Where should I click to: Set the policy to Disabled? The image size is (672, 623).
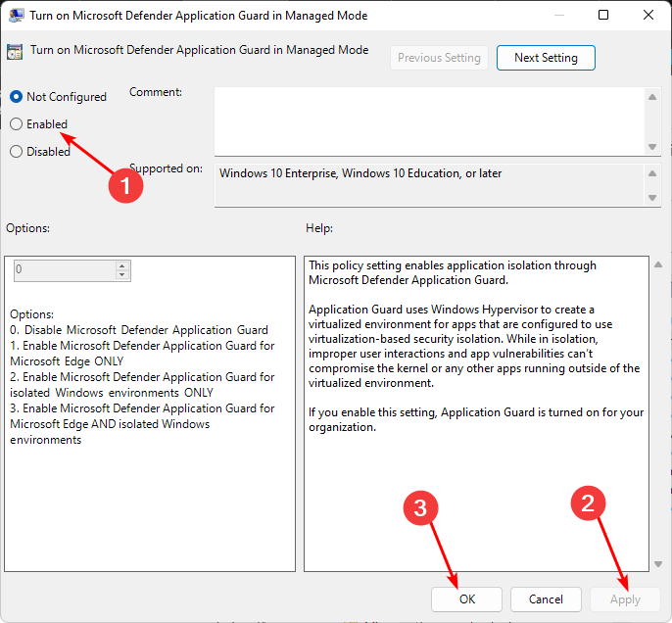[x=16, y=152]
